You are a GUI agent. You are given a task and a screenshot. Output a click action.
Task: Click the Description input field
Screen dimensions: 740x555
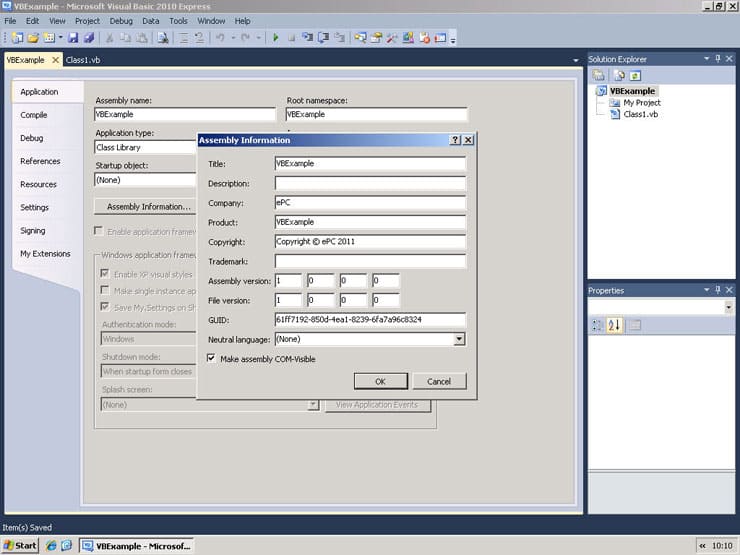coord(370,183)
